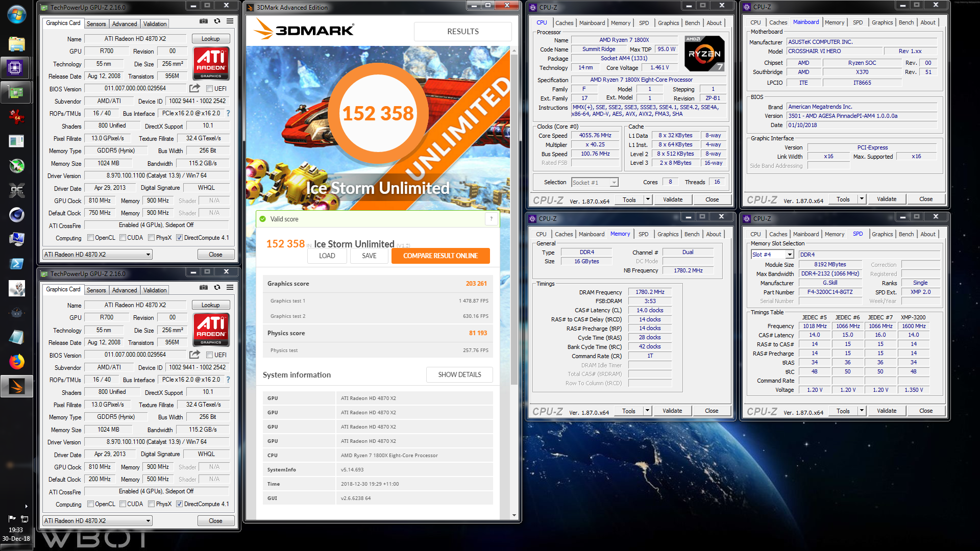Toggle UEFI checkbox in bottom GPU-Z window
Viewport: 980px width, 551px height.
tap(210, 355)
